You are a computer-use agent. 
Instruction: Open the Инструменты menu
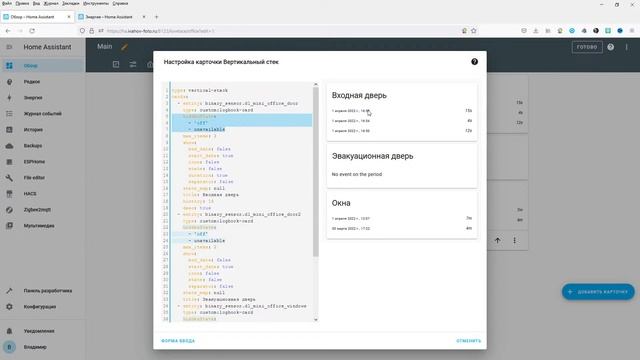pos(96,3)
